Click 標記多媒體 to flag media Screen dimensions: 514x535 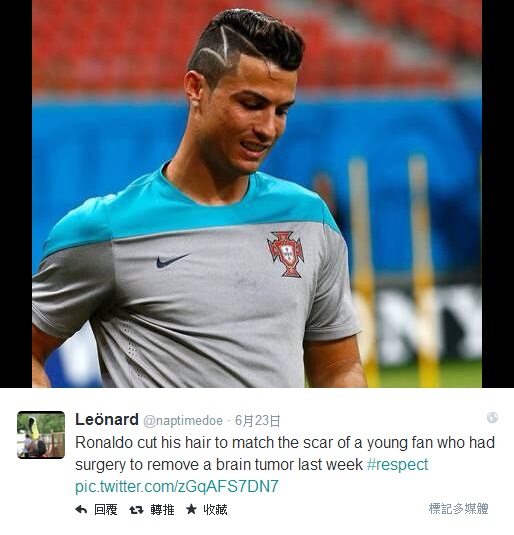coord(458,509)
